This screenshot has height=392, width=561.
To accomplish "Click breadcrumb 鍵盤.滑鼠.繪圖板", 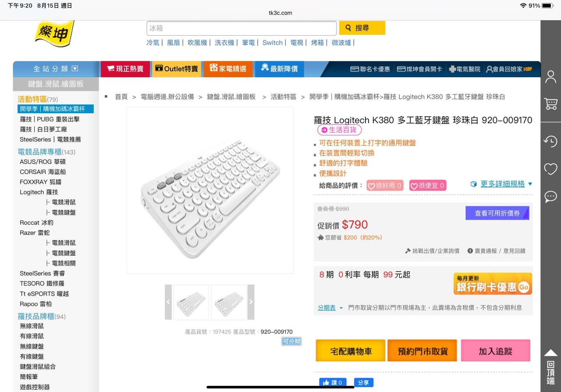I will (x=231, y=96).
